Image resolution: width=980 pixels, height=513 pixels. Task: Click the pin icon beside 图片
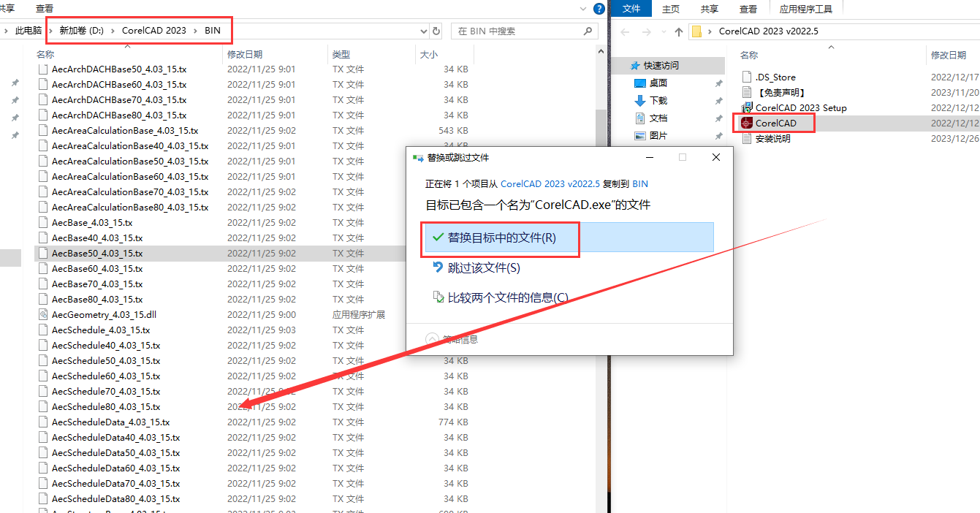point(718,136)
